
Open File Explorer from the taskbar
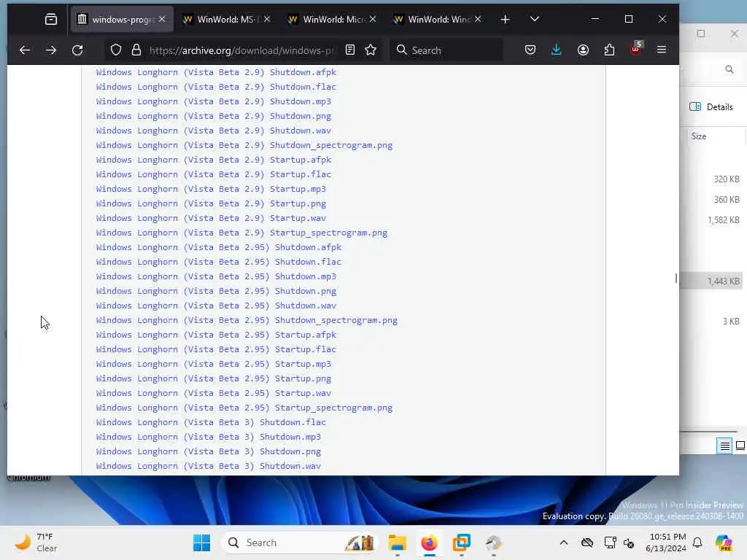click(x=397, y=542)
